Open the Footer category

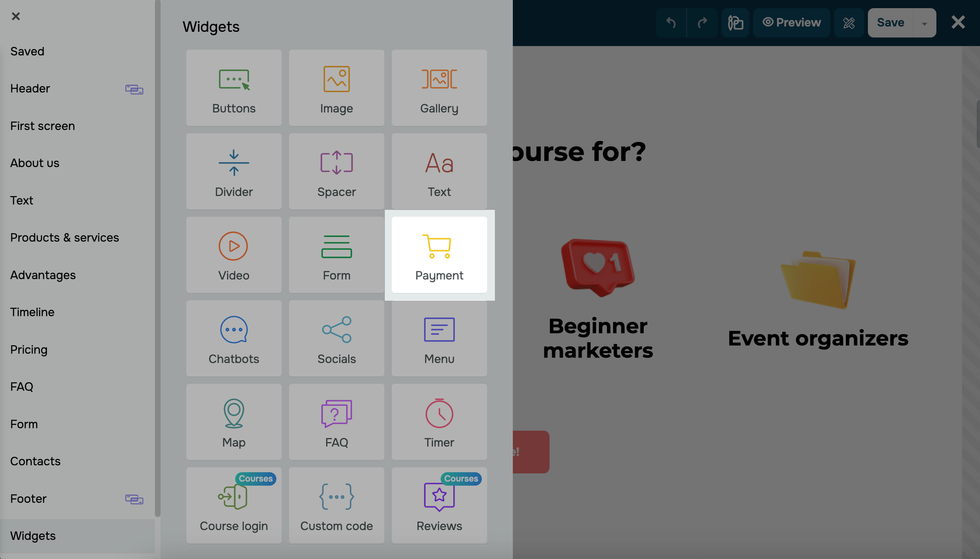coord(29,499)
